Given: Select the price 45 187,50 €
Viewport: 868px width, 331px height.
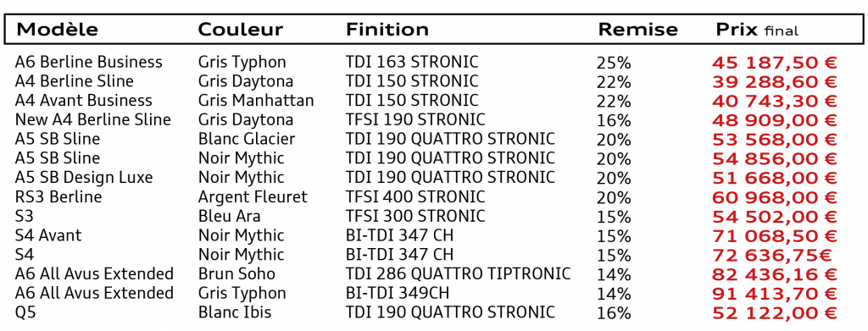Looking at the screenshot, I should pos(775,63).
